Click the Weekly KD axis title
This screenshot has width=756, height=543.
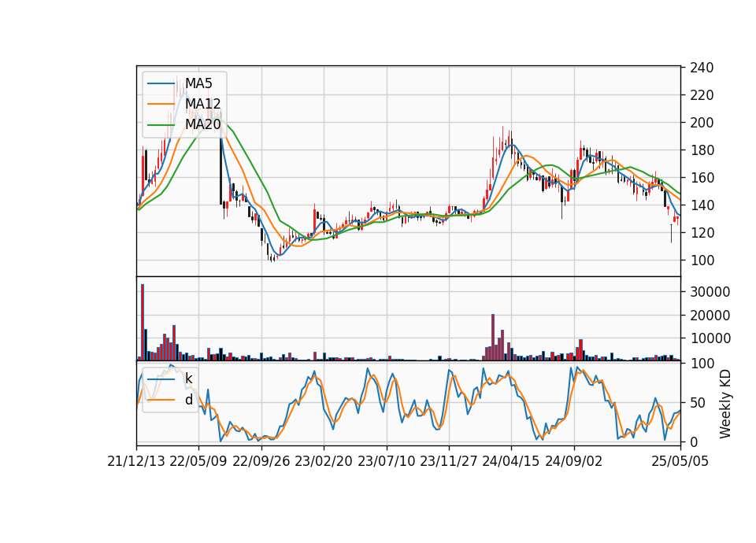pyautogui.click(x=725, y=404)
